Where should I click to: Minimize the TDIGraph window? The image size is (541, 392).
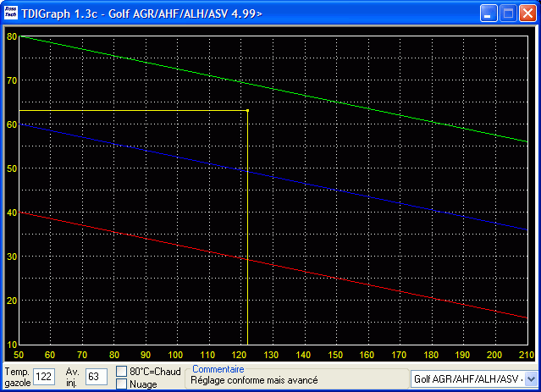[x=489, y=14]
